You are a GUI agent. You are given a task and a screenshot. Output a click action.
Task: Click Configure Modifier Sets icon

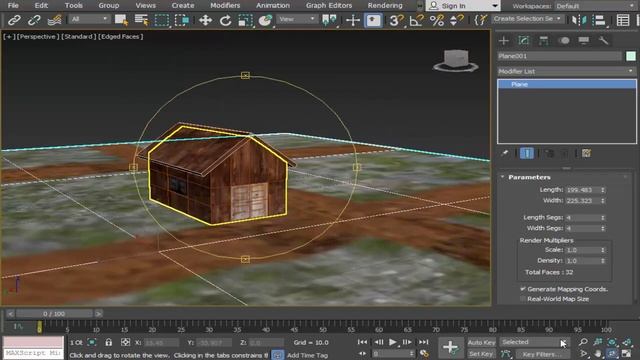pos(587,153)
